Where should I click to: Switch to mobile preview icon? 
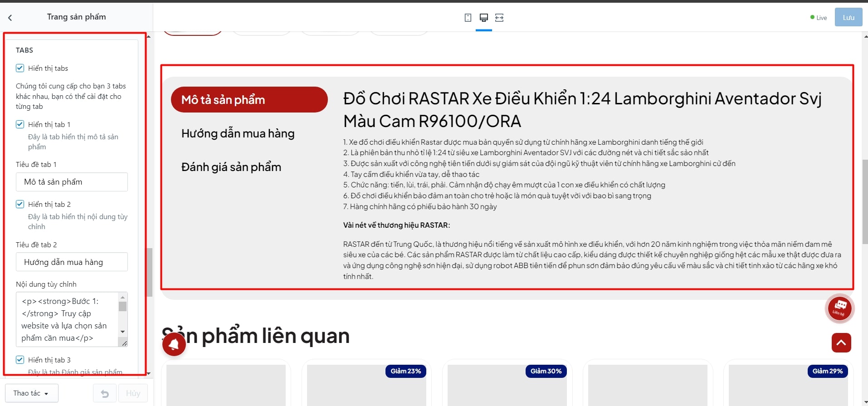[468, 18]
